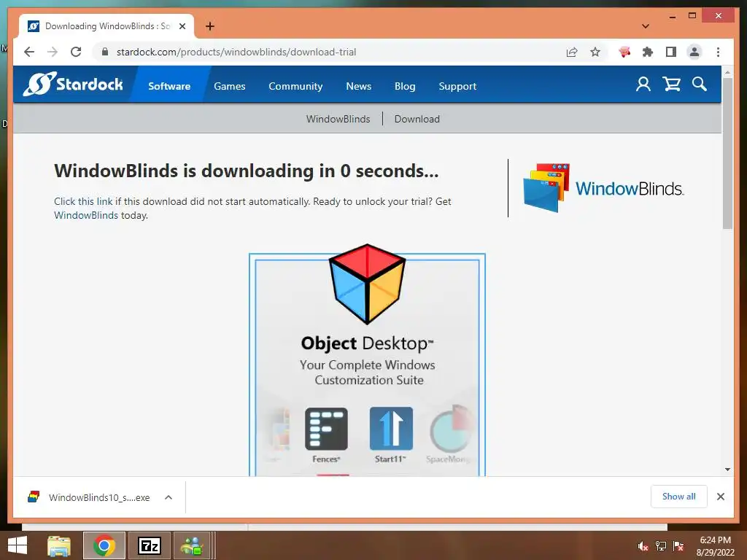
Task: Open the Chrome profile avatar
Action: click(x=694, y=52)
